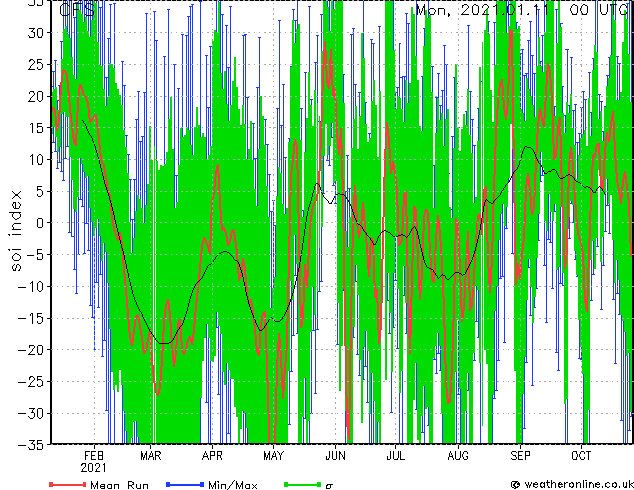This screenshot has width=634, height=490.
Task: Click the 'Mon, 2021.01.11 00 UTC' date text
Action: coord(524,10)
